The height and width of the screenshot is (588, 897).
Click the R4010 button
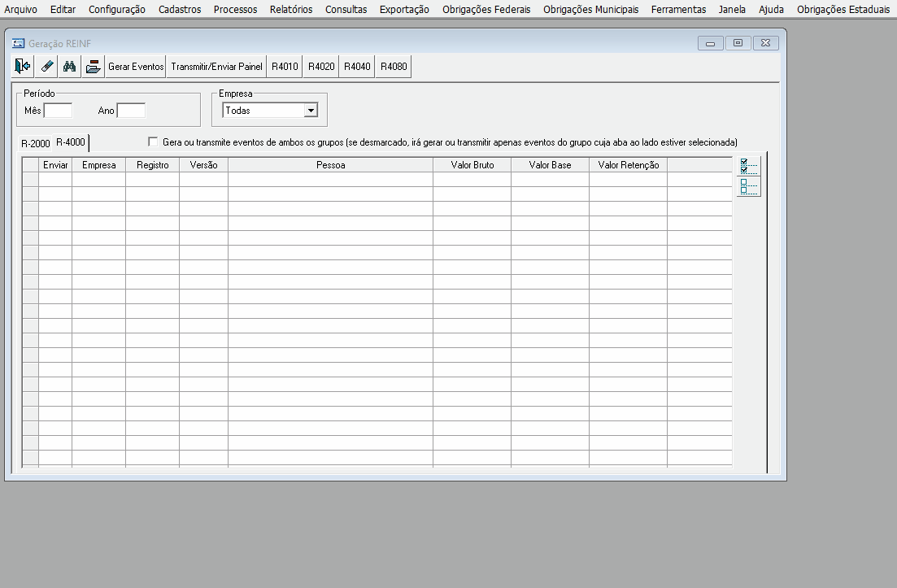pos(285,67)
